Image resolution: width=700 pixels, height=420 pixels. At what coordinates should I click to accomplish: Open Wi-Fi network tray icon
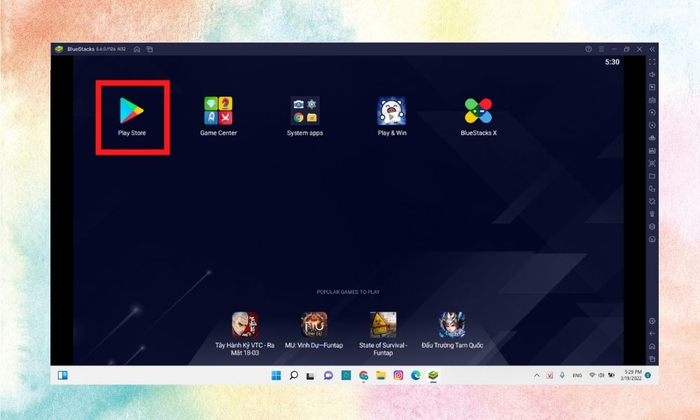click(x=592, y=375)
